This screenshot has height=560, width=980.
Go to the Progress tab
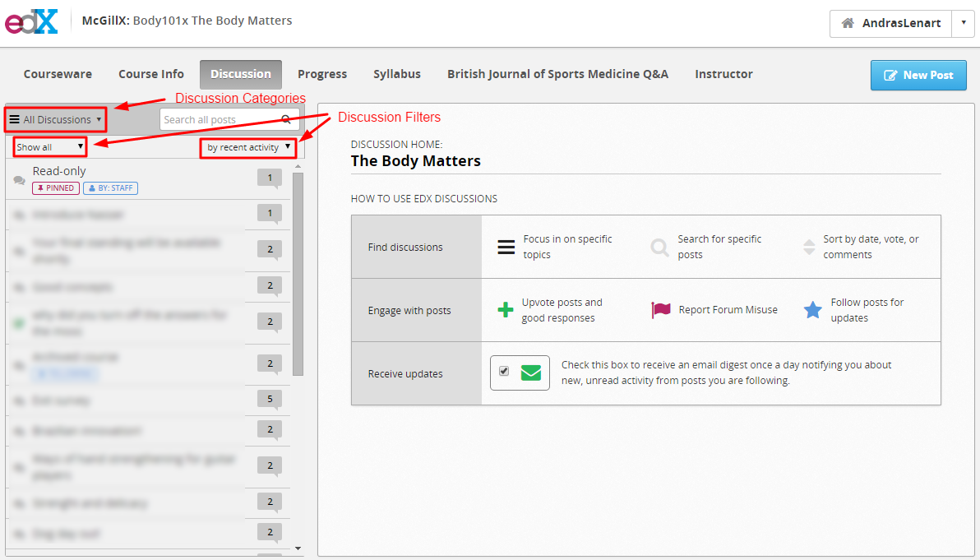point(322,74)
